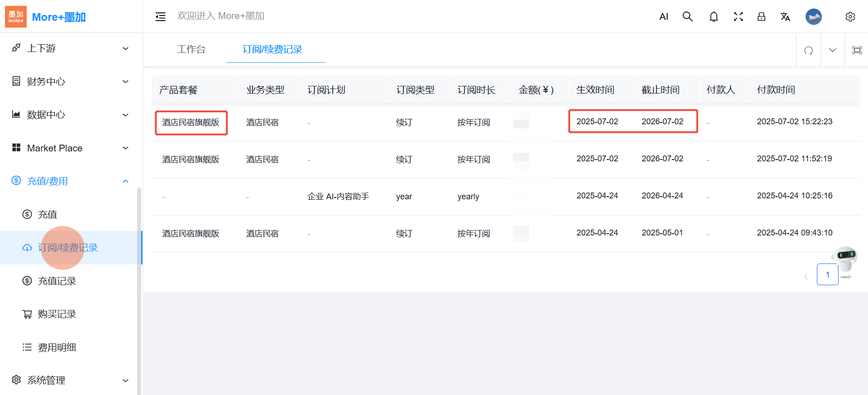The image size is (868, 395).
Task: Click the search magnifier icon
Action: tap(688, 17)
